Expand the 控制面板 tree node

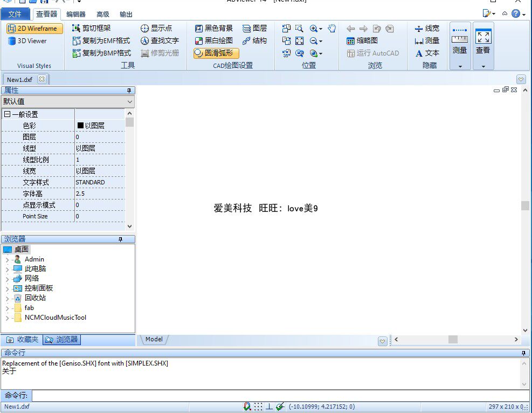point(7,289)
